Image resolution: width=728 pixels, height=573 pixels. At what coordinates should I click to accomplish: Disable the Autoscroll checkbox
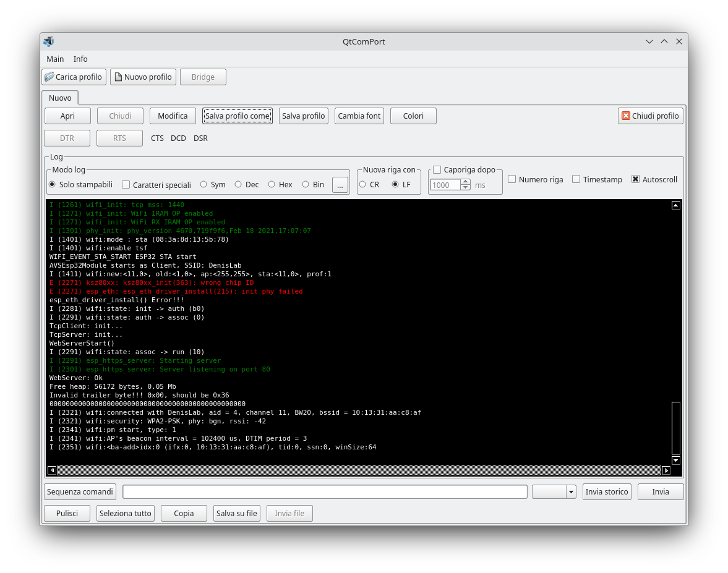pos(636,179)
